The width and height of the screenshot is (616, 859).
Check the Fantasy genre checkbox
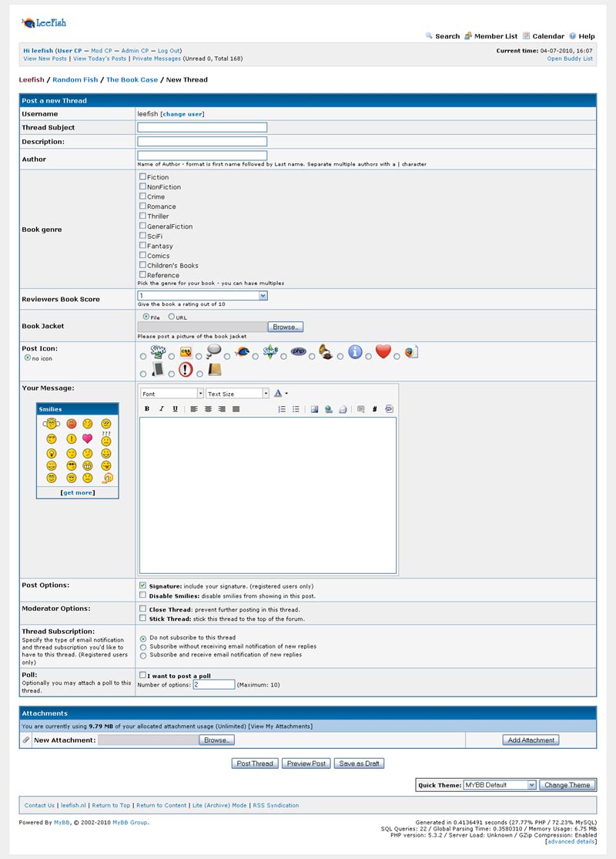pyautogui.click(x=142, y=246)
